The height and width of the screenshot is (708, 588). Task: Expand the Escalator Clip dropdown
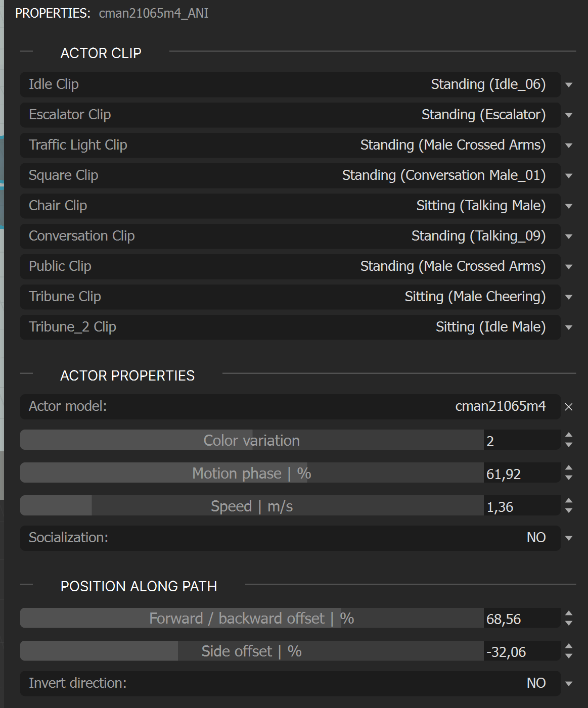(569, 115)
